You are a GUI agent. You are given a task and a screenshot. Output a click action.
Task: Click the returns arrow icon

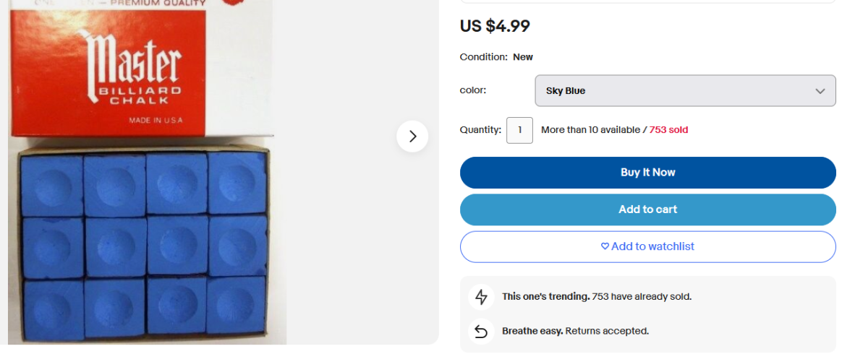click(x=481, y=332)
